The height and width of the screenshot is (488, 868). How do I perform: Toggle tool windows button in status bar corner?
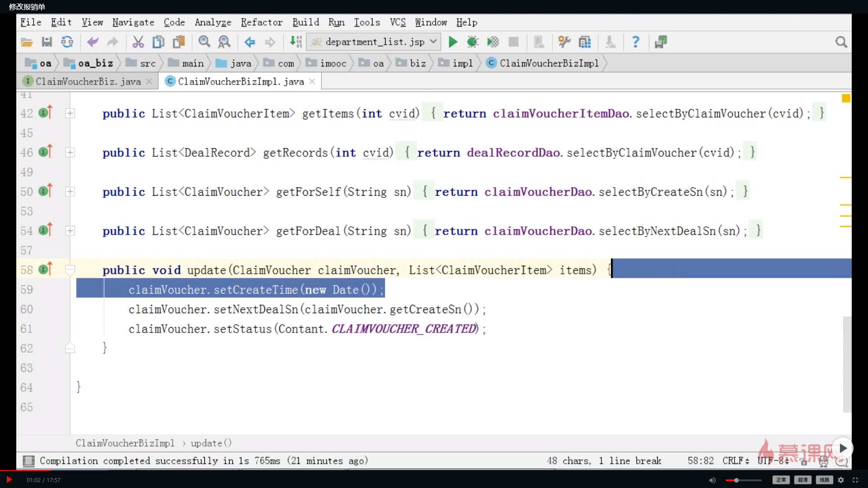click(x=28, y=461)
